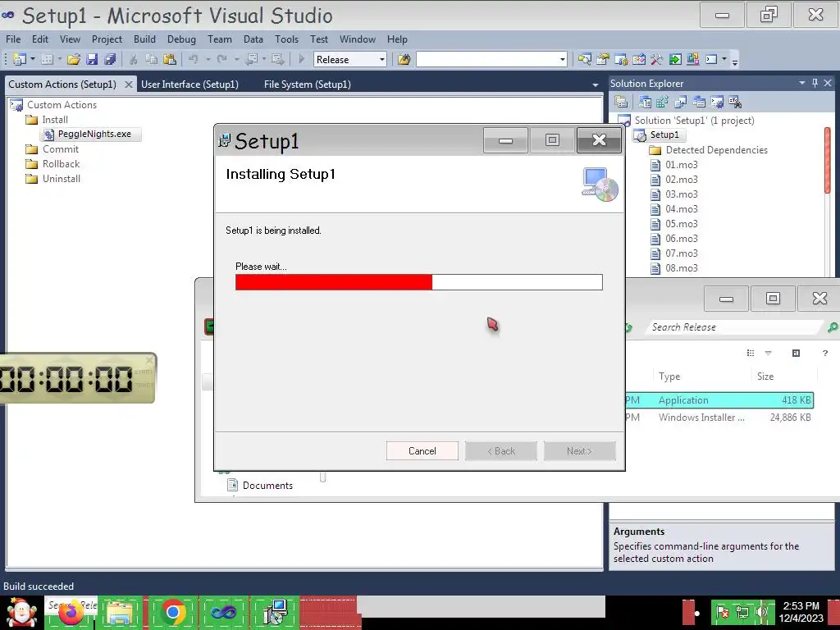
Task: Click the Properties Window icon in main toolbar
Action: click(603, 59)
